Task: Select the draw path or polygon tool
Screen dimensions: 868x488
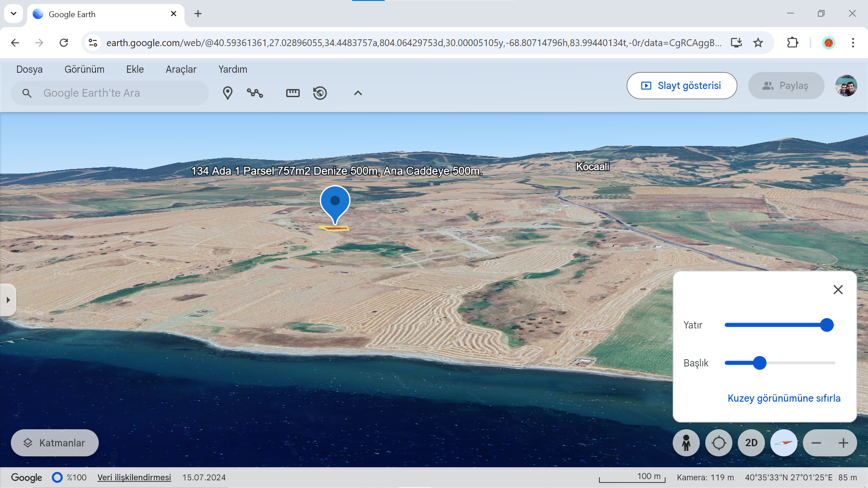Action: click(255, 93)
